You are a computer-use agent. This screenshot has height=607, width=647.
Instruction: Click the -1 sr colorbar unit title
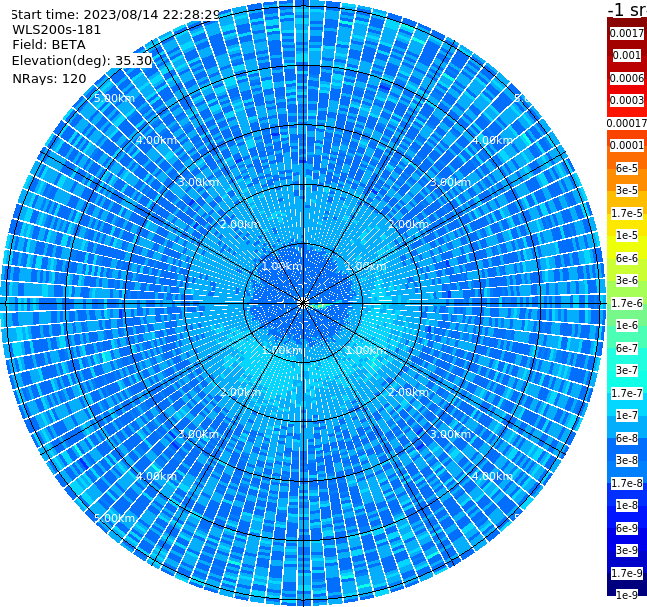tap(627, 9)
